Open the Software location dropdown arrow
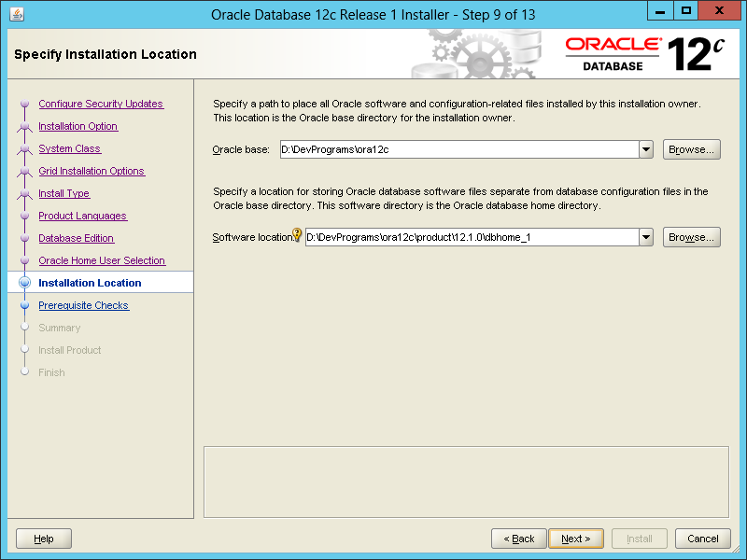 tap(645, 237)
